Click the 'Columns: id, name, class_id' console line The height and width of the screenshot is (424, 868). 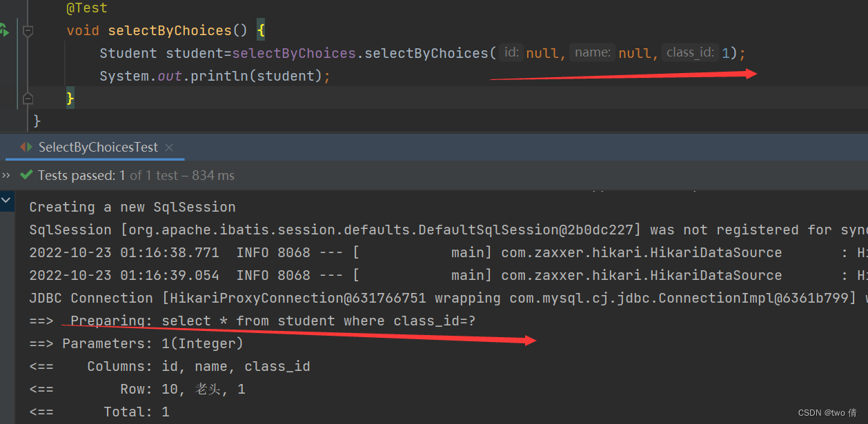click(170, 366)
